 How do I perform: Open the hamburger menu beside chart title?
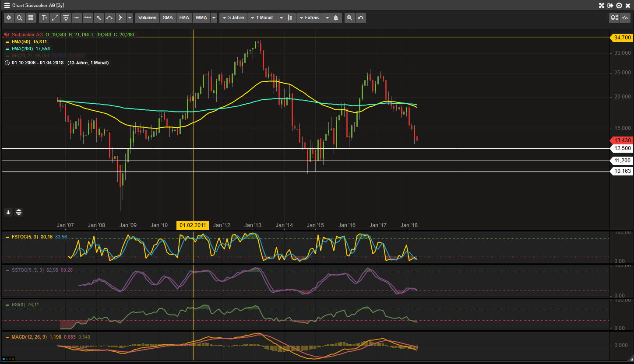point(7,5)
